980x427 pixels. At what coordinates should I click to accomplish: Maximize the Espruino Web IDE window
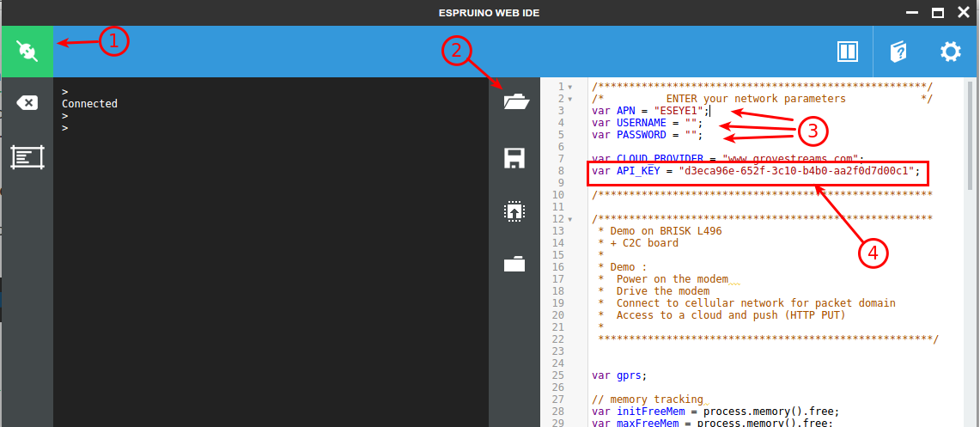tap(938, 12)
